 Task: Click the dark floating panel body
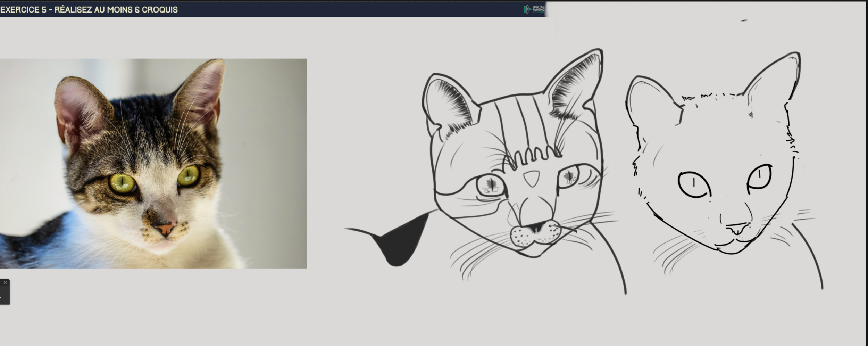pos(4,295)
